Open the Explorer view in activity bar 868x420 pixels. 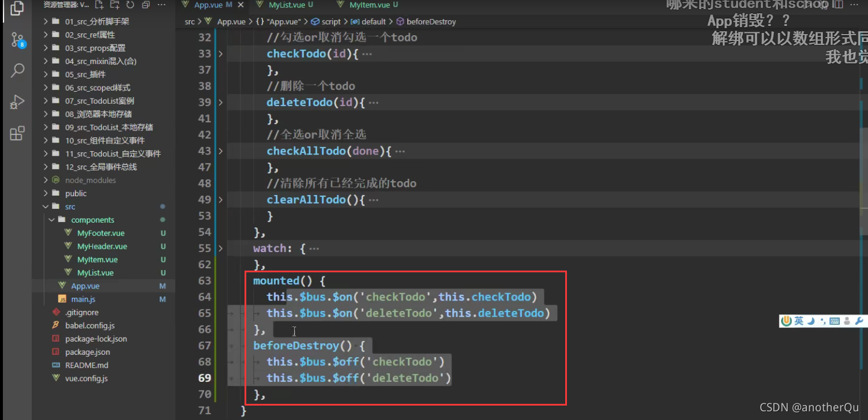coord(17,8)
